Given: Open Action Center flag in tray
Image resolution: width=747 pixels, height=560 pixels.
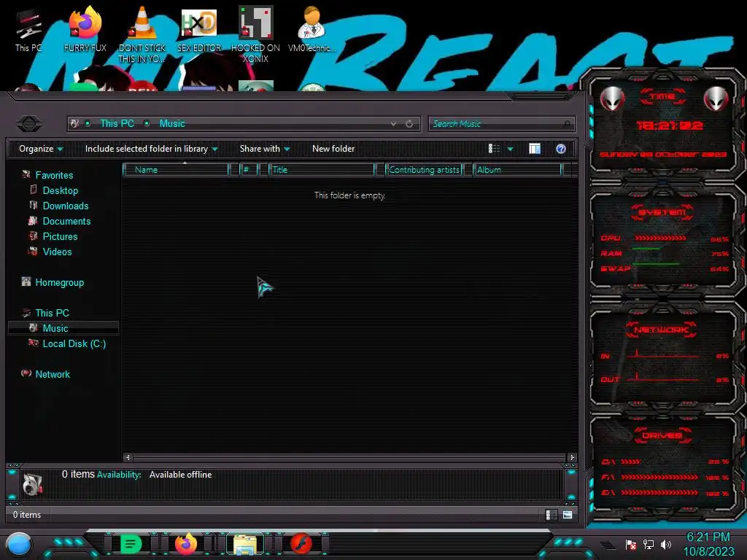Looking at the screenshot, I should coord(631,544).
